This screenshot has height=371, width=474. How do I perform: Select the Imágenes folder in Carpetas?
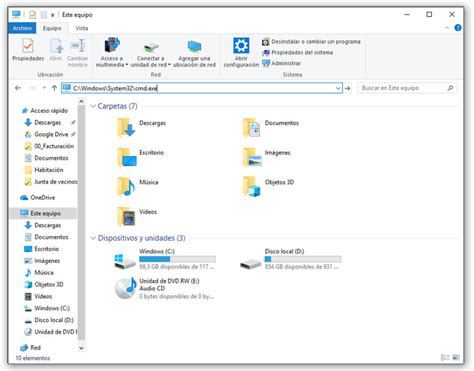pos(266,157)
